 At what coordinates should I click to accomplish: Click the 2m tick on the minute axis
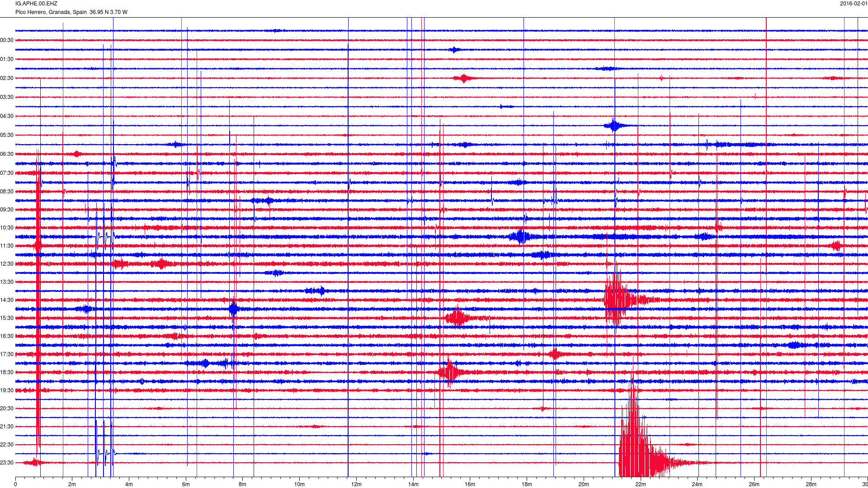[72, 484]
